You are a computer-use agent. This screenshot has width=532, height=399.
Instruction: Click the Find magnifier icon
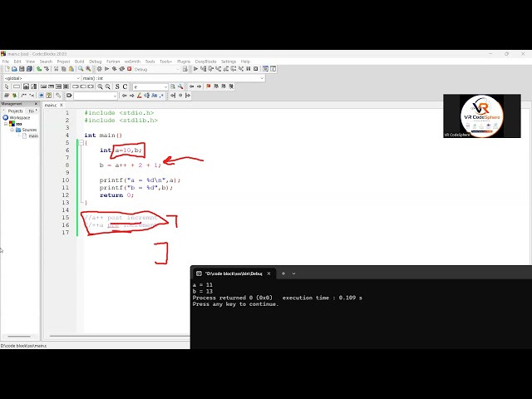coord(81,69)
